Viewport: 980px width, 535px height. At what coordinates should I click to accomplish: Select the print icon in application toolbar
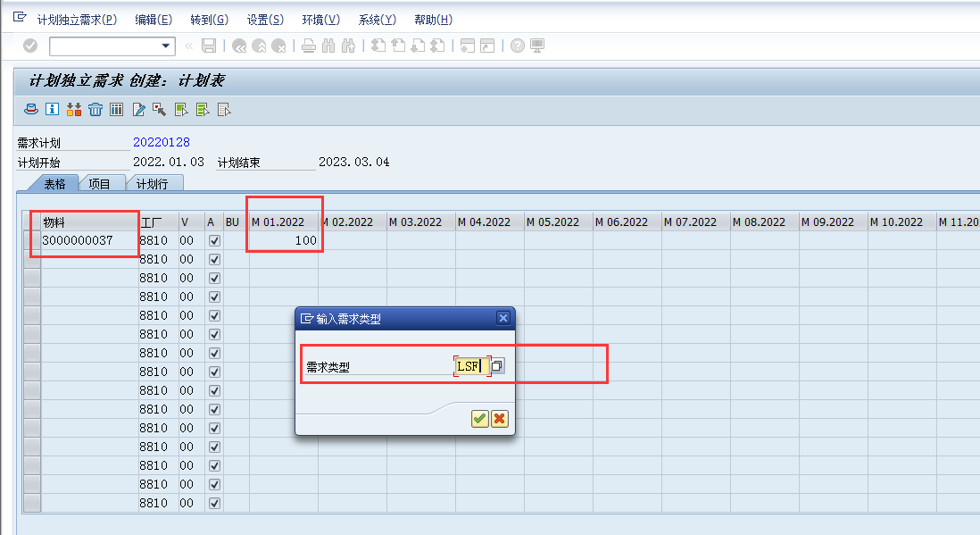click(29, 109)
